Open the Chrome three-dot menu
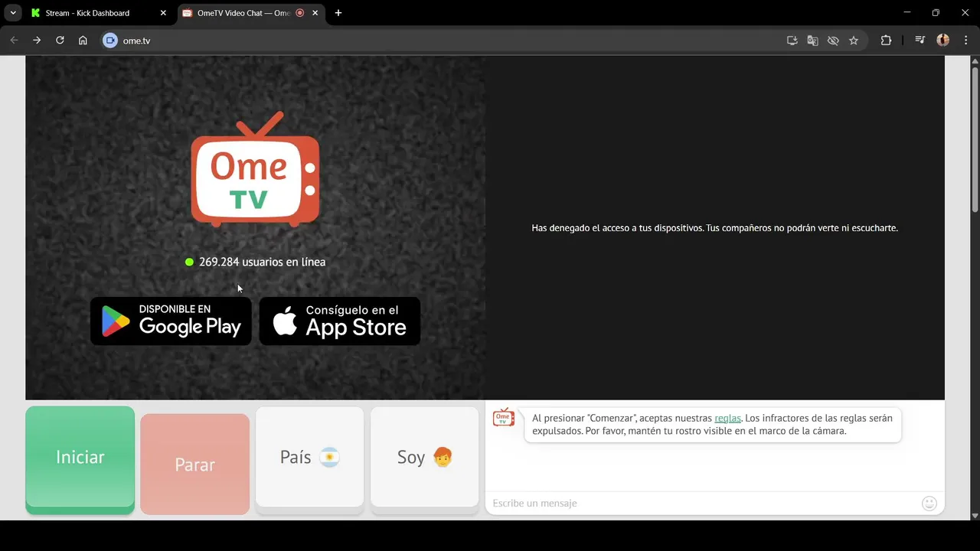Screen dimensions: 980x551 [x=965, y=41]
